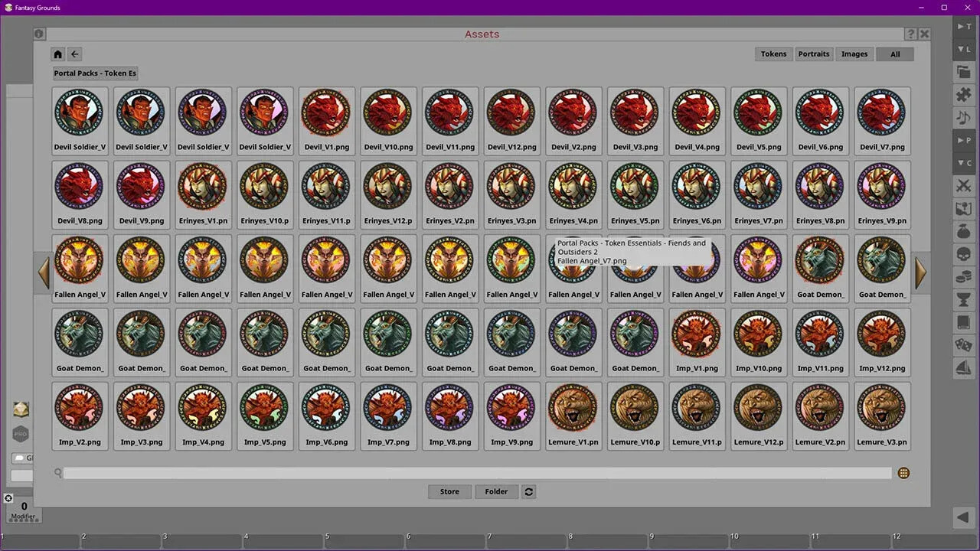Viewport: 980px width, 551px height.
Task: Click the Folder button
Action: click(x=496, y=491)
